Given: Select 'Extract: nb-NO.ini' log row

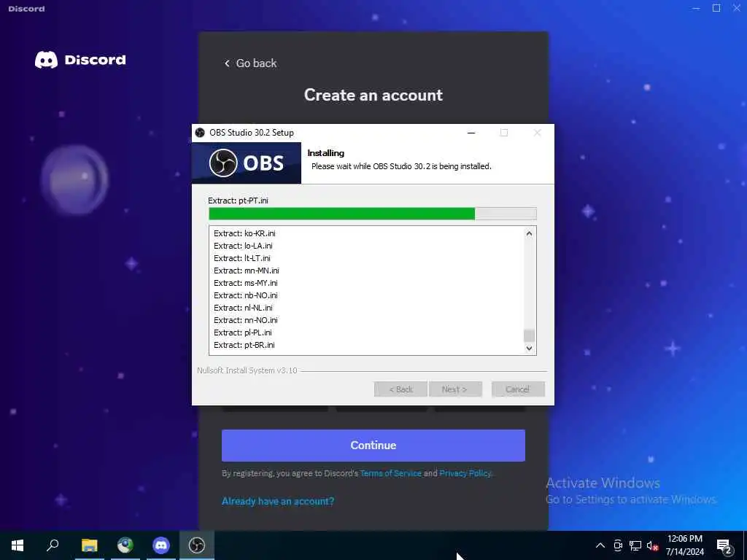Looking at the screenshot, I should click(245, 295).
